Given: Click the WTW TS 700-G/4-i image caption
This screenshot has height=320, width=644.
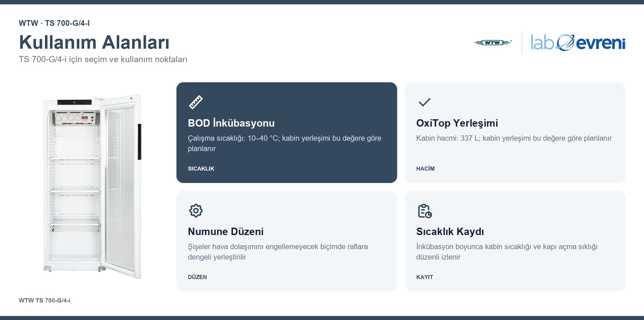Looking at the screenshot, I should coord(45,301).
